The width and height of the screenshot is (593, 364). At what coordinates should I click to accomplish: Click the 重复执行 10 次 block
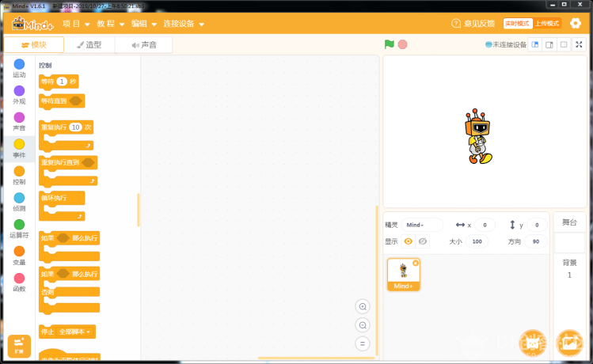[x=67, y=135]
